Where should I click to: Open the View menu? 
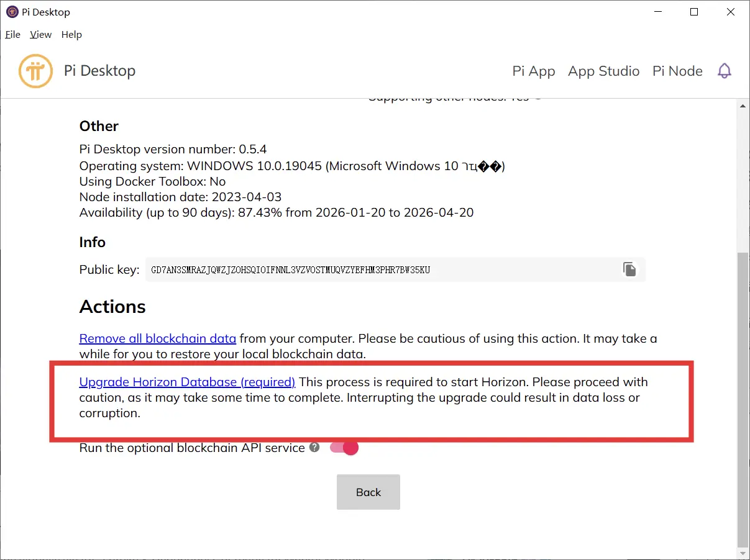(x=41, y=35)
